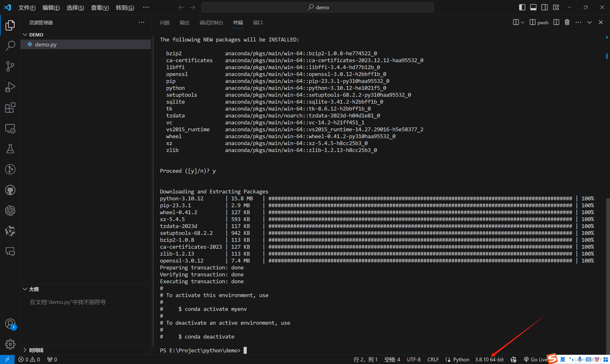The height and width of the screenshot is (364, 610).
Task: Open the Source Control view
Action: pyautogui.click(x=10, y=66)
